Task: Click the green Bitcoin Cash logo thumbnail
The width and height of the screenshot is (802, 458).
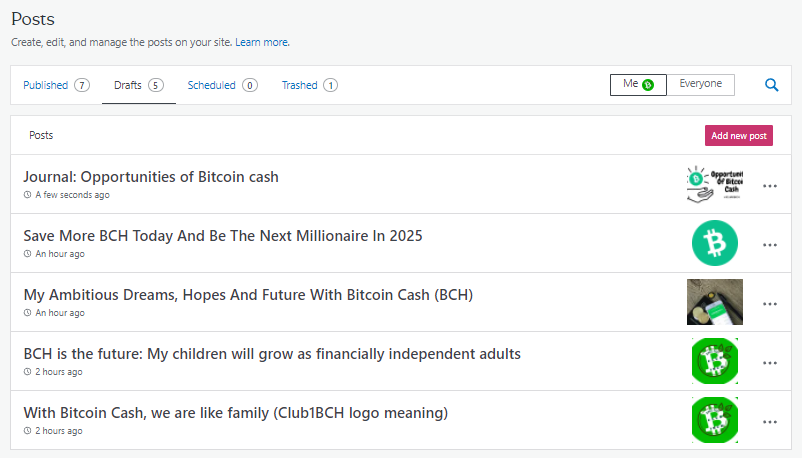Action: pos(715,243)
